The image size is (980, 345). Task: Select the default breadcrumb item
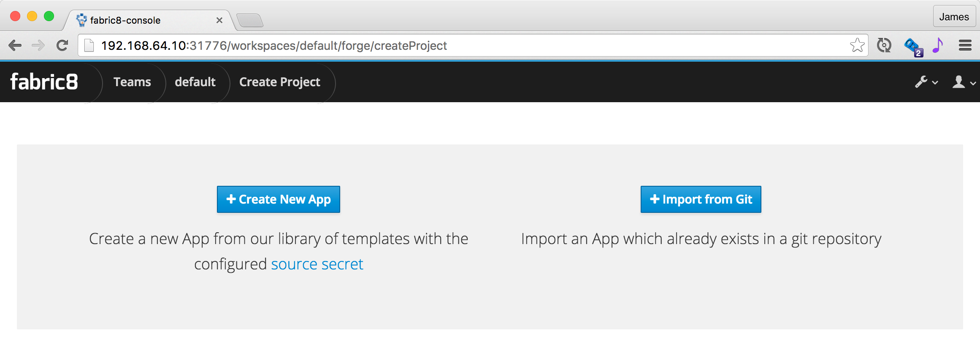(x=195, y=82)
